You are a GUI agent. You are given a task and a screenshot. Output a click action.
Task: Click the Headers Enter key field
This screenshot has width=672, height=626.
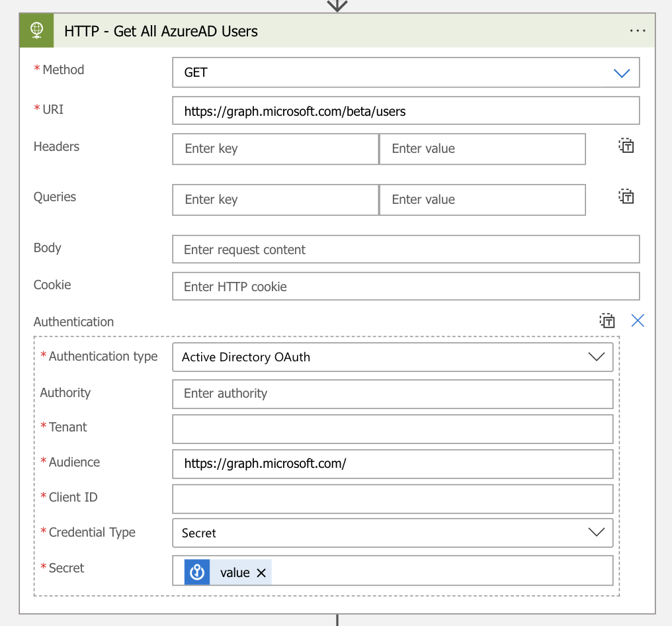(275, 149)
